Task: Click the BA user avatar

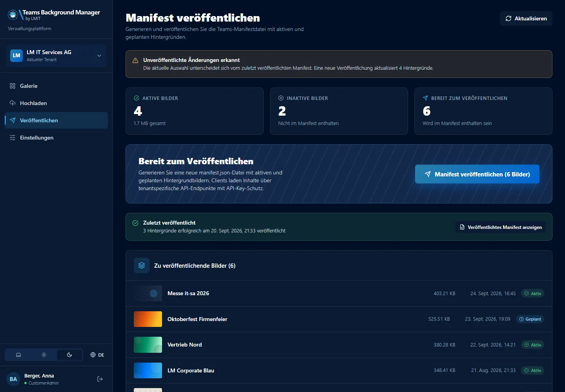Action: click(x=13, y=379)
